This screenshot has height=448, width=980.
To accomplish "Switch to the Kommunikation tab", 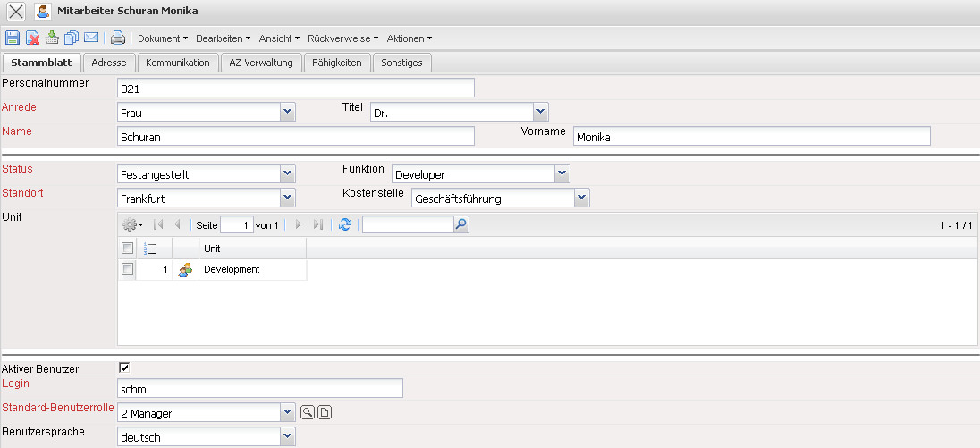I will [178, 63].
